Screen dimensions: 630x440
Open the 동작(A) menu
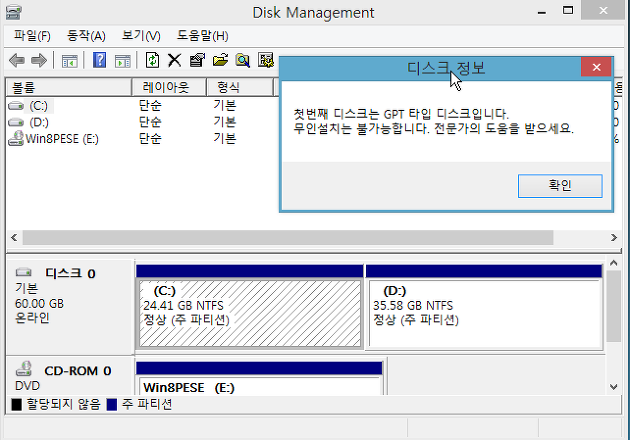coord(86,36)
